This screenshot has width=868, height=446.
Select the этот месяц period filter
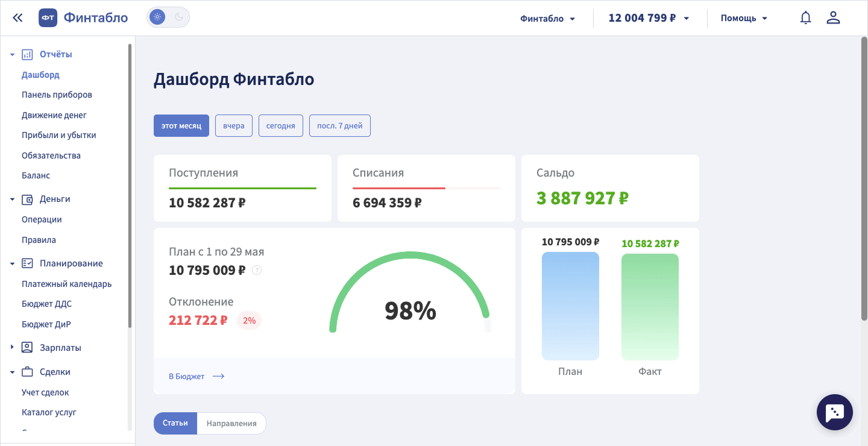pyautogui.click(x=181, y=126)
